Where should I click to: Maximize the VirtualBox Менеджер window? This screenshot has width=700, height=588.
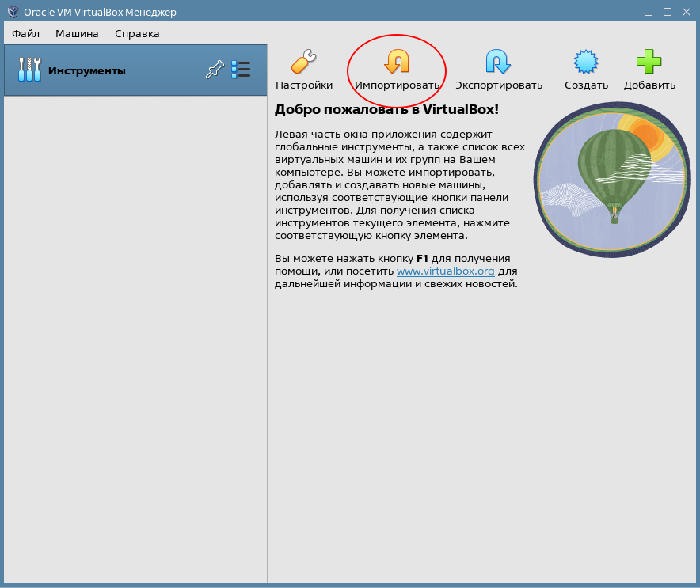coord(668,12)
